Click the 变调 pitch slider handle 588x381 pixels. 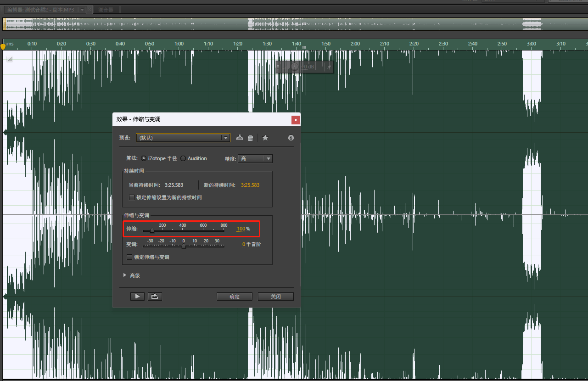pyautogui.click(x=184, y=246)
